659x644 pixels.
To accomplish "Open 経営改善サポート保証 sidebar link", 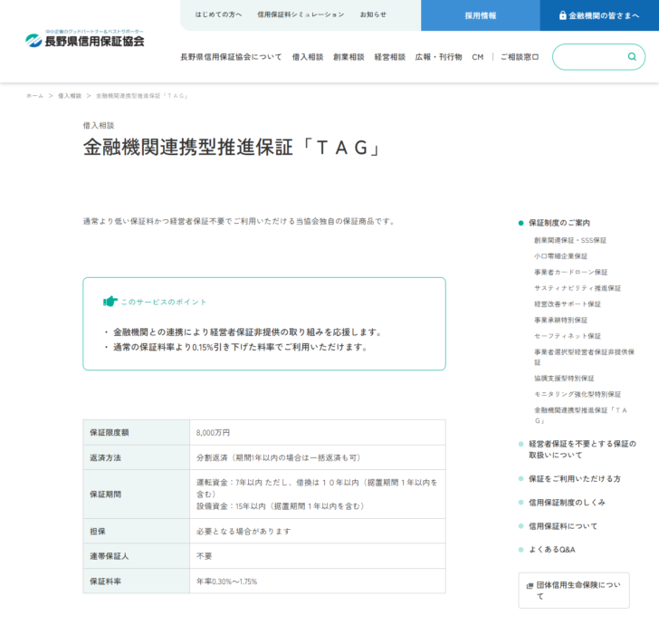I will click(x=568, y=304).
